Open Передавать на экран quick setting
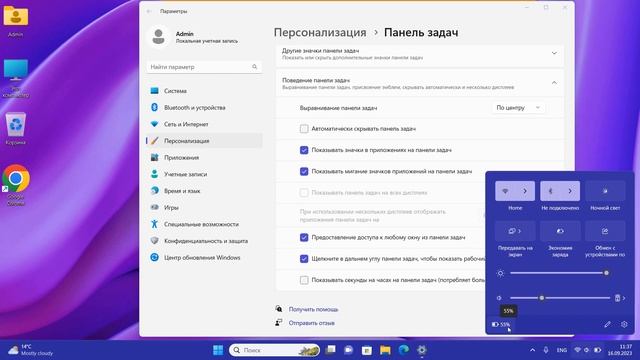 [x=515, y=231]
